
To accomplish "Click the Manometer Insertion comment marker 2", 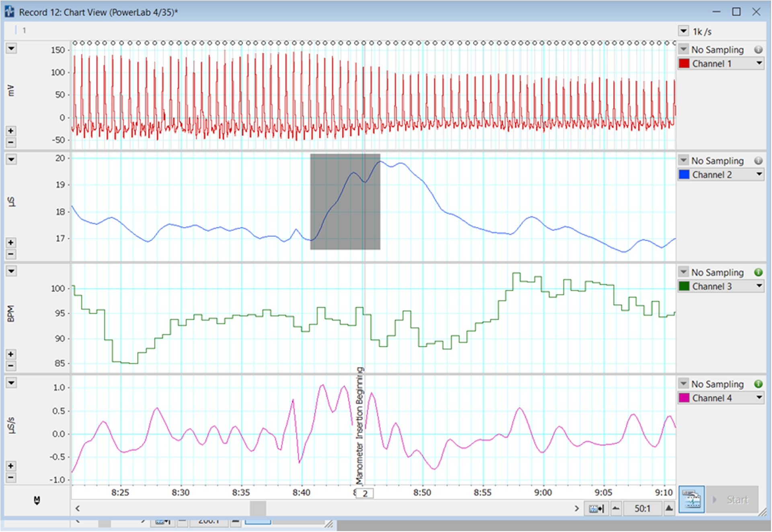I will pos(365,493).
